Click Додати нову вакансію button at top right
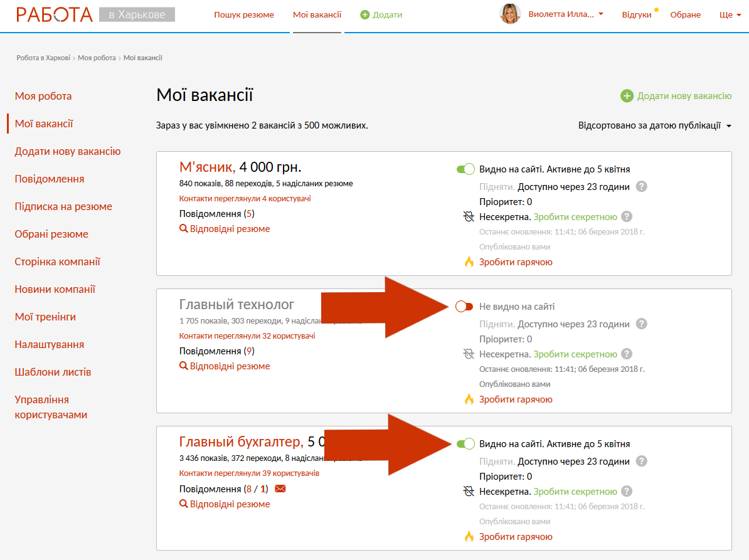Image resolution: width=749 pixels, height=560 pixels. [676, 96]
